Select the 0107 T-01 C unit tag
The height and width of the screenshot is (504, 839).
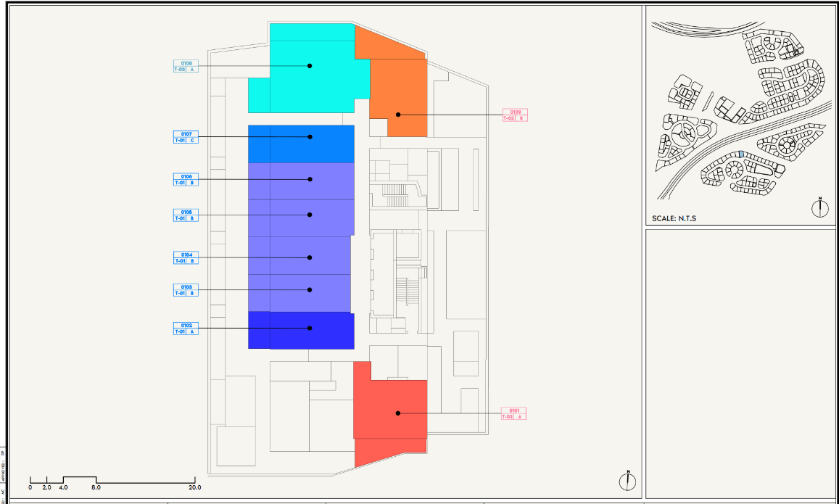tap(186, 137)
